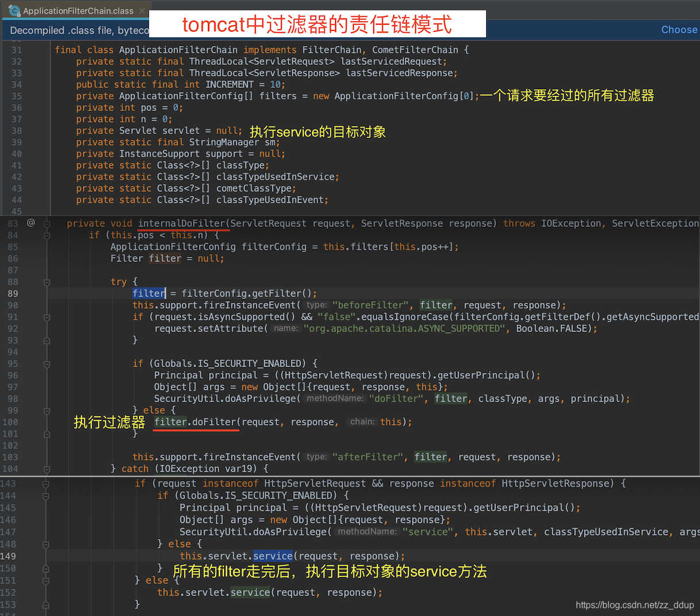This screenshot has width=700, height=616.
Task: Click line number 31 in the gutter
Action: [x=17, y=50]
